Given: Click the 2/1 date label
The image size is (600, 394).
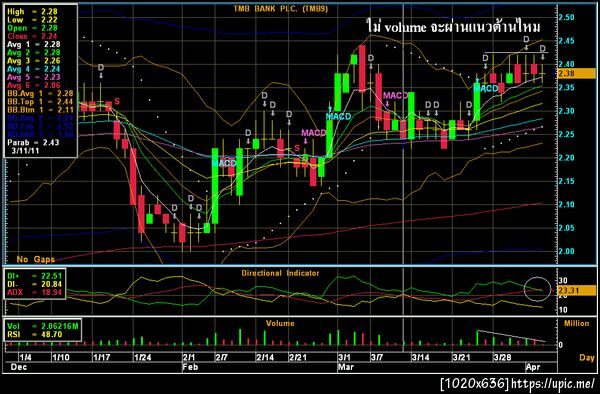Looking at the screenshot, I should click(x=189, y=358).
